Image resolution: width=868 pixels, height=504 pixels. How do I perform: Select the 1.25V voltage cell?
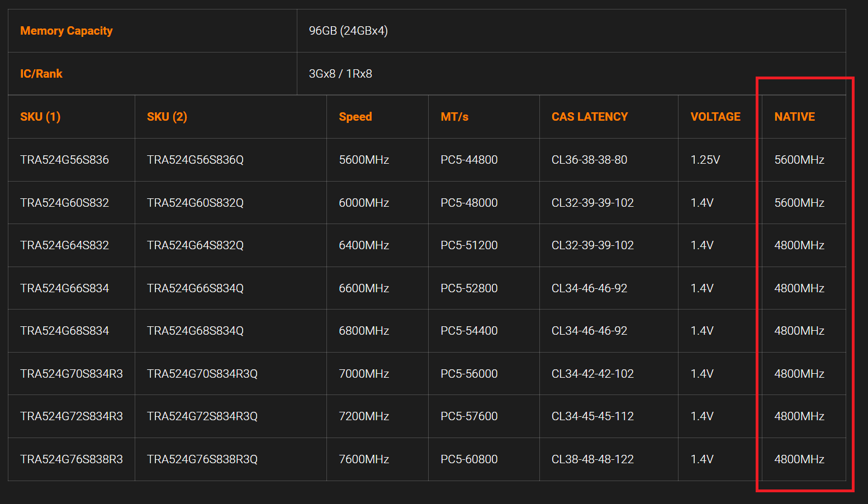tap(705, 160)
